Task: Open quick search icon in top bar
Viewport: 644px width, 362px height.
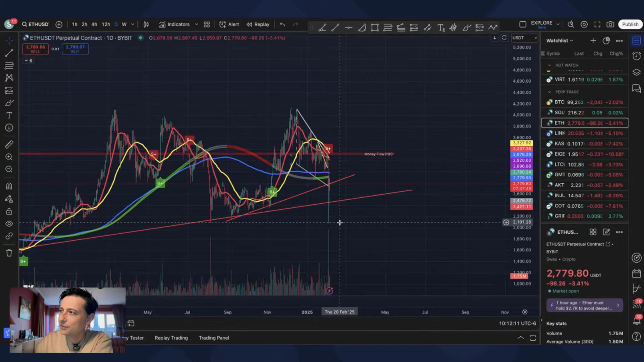Action: click(571, 24)
